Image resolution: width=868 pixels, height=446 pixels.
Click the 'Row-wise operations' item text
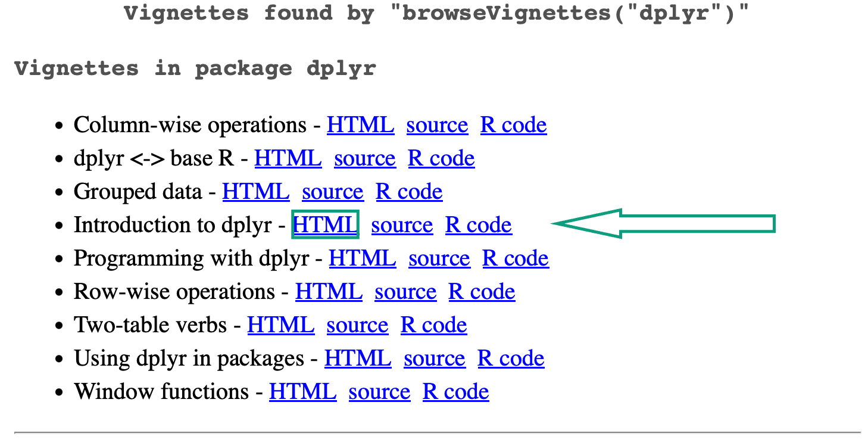(x=174, y=292)
